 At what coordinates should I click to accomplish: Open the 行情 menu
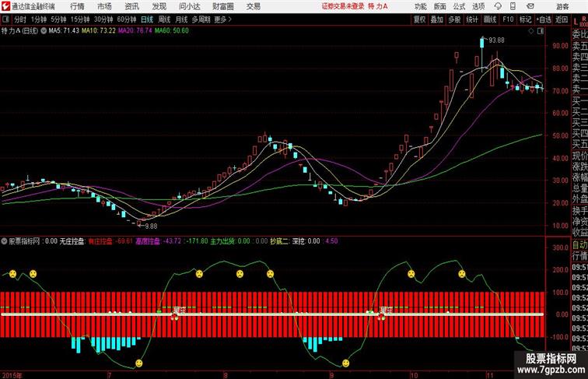77,6
